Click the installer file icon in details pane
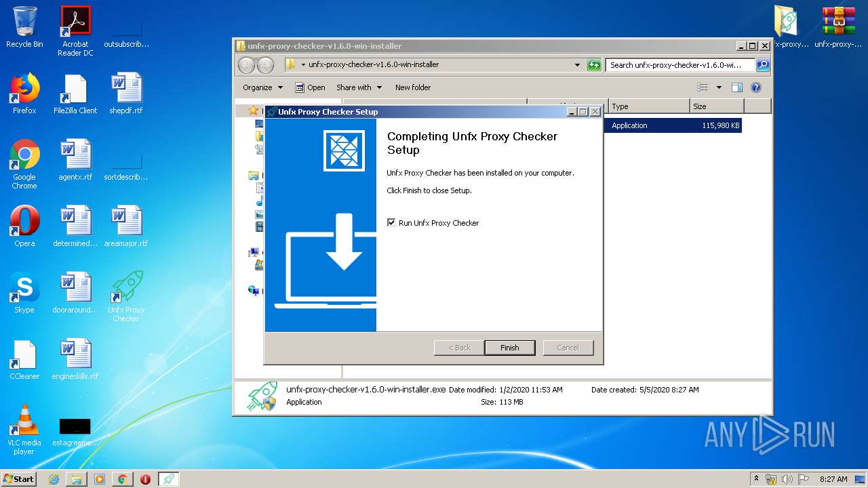The width and height of the screenshot is (868, 488). click(x=262, y=396)
